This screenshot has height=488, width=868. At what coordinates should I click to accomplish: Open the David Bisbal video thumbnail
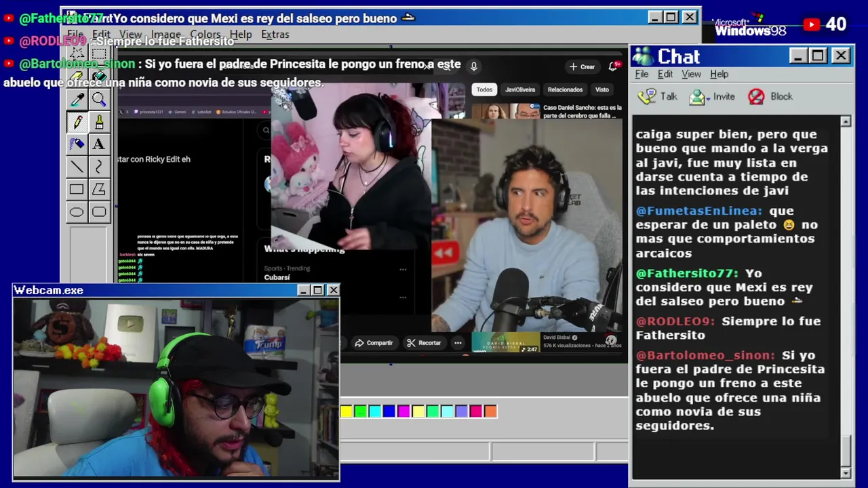(506, 343)
